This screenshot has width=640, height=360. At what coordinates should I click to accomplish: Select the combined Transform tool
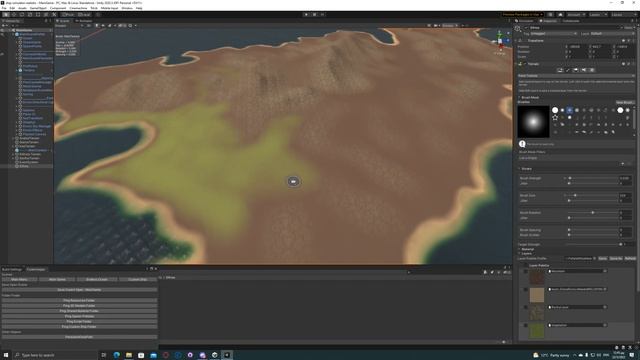coord(46,14)
